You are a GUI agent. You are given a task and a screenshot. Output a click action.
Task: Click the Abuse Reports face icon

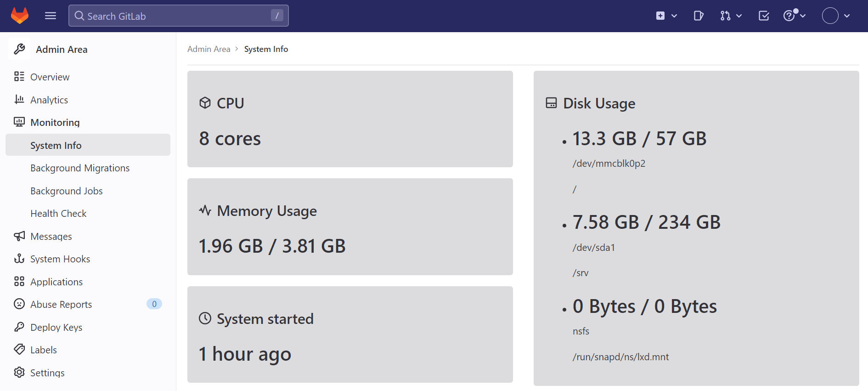(19, 304)
